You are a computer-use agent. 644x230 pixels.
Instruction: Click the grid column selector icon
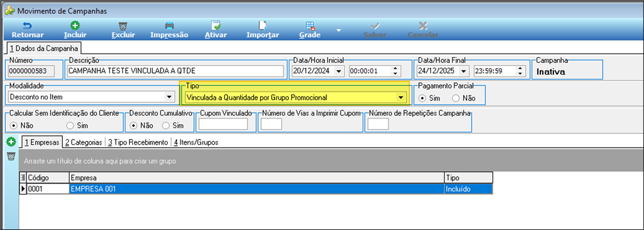click(22, 178)
